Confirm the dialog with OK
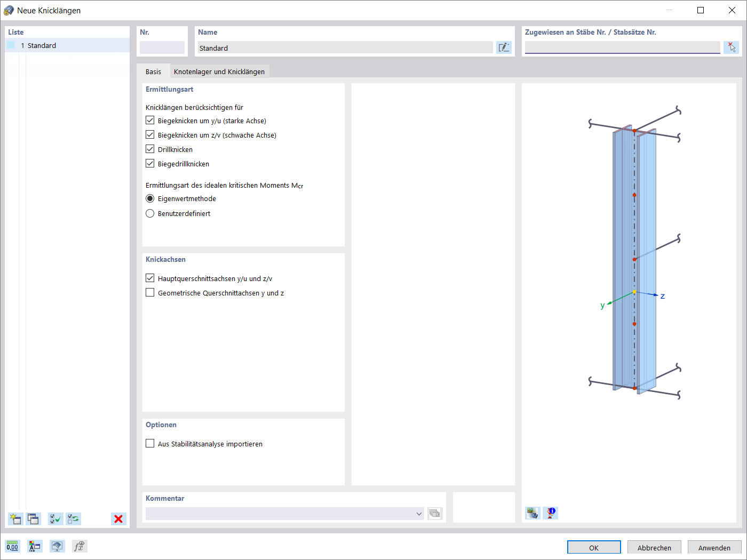This screenshot has height=560, width=747. click(594, 548)
